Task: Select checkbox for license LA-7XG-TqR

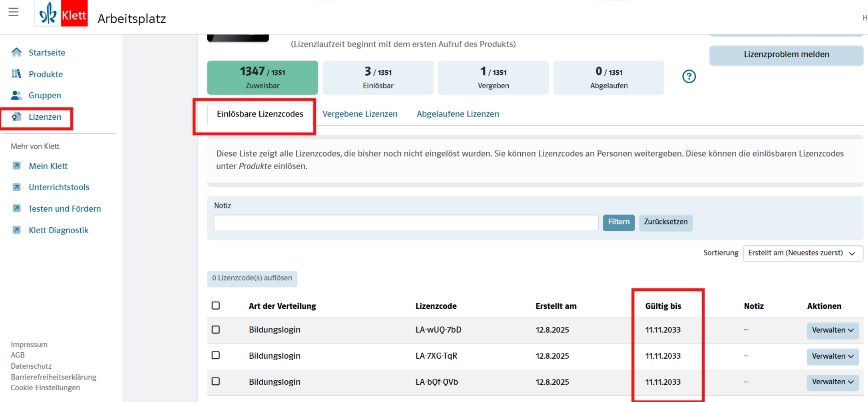Action: pyautogui.click(x=216, y=355)
